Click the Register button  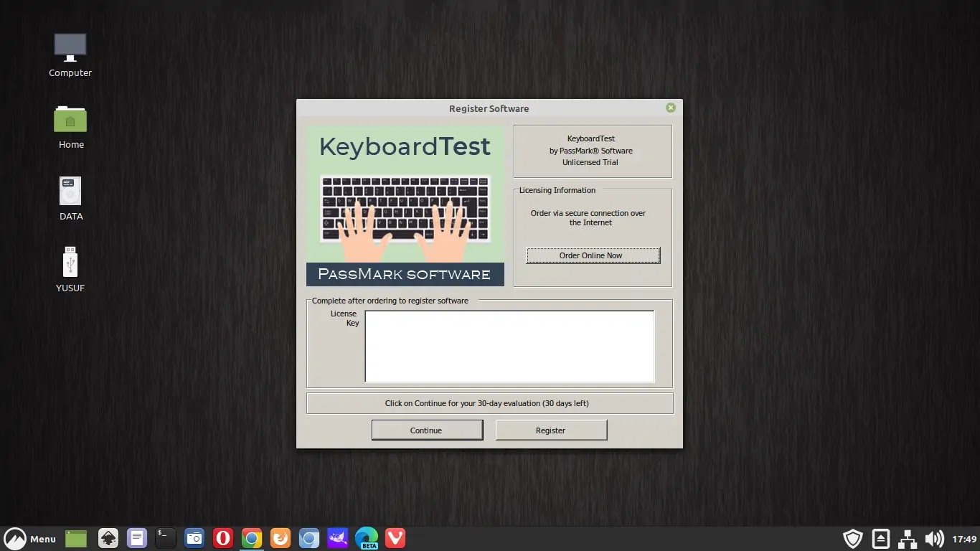click(551, 430)
